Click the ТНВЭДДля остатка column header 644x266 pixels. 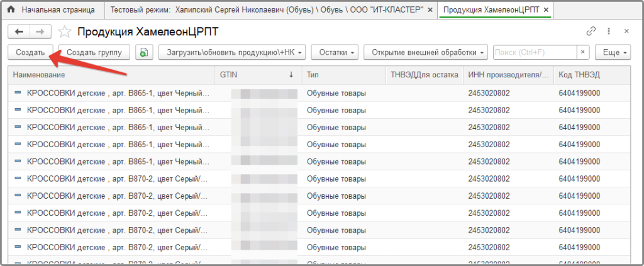pyautogui.click(x=425, y=75)
